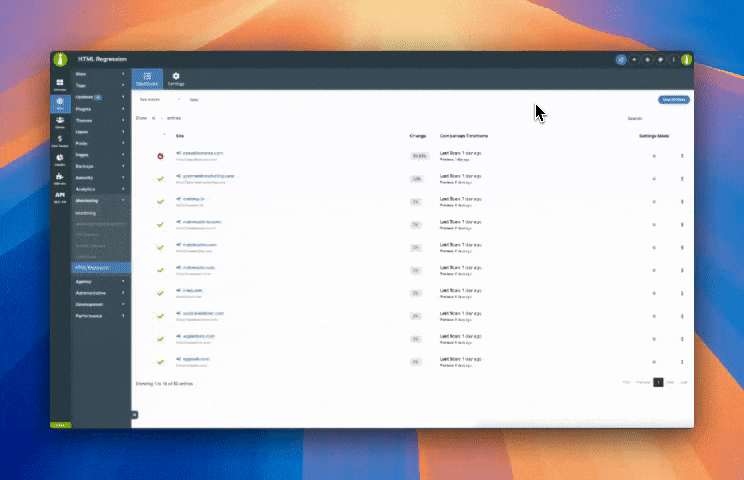Open the Bulk Actions dropdown
The image size is (744, 480).
tap(160, 100)
